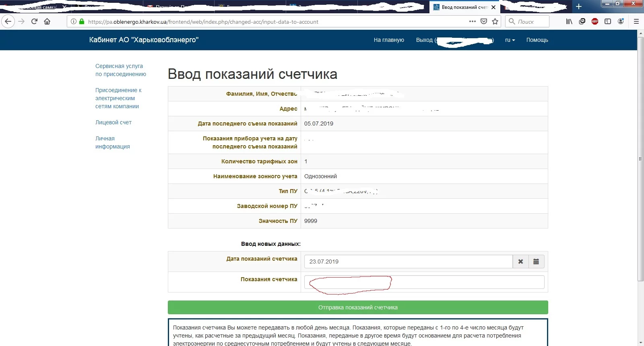
Task: Select the 'Однозонний' value text
Action: (x=320, y=176)
